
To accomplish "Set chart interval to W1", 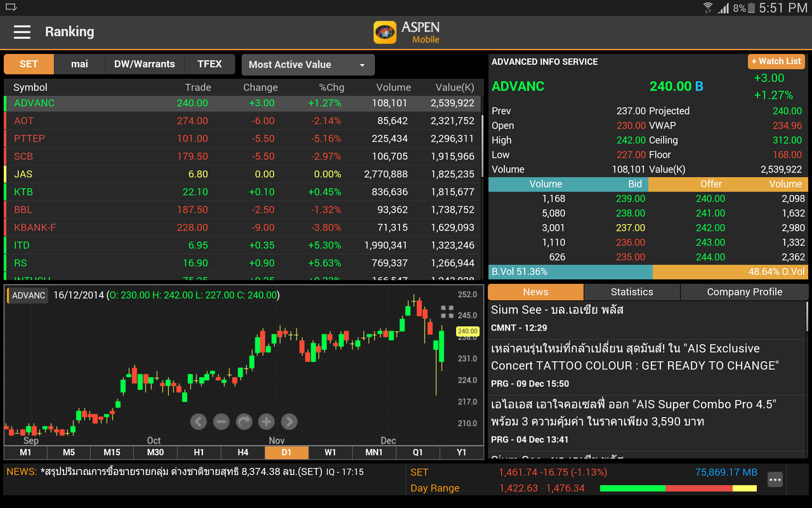I will coord(331,453).
